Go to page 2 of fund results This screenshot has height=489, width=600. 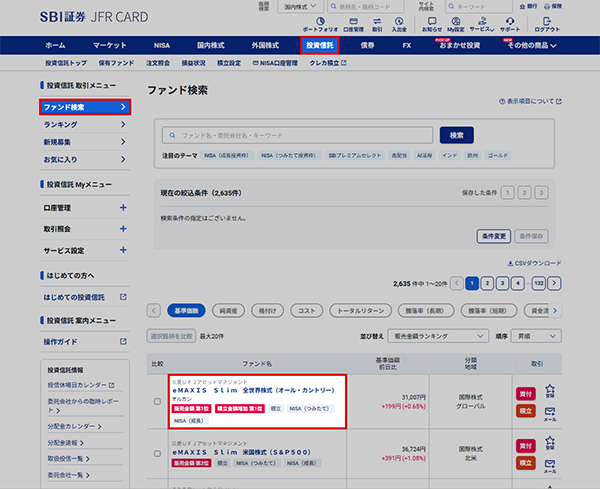(487, 283)
